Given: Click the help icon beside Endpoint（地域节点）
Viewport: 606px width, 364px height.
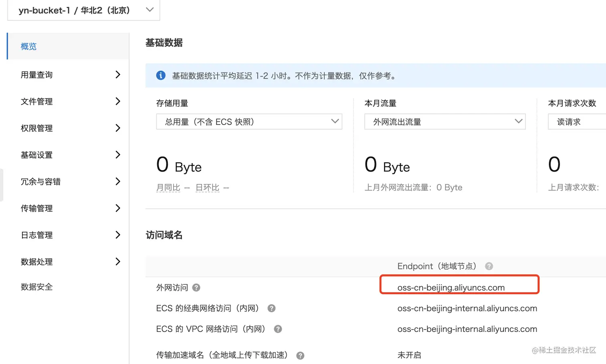Looking at the screenshot, I should click(x=489, y=266).
